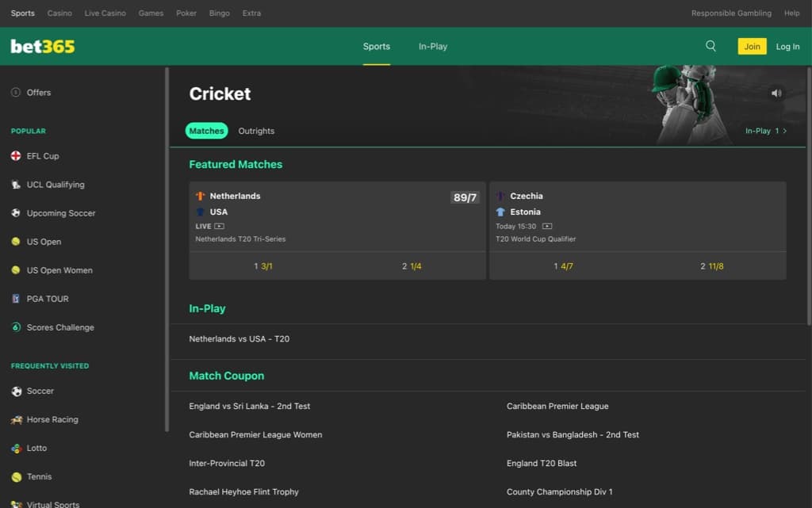Click the US Open Women ball icon

[x=16, y=270]
